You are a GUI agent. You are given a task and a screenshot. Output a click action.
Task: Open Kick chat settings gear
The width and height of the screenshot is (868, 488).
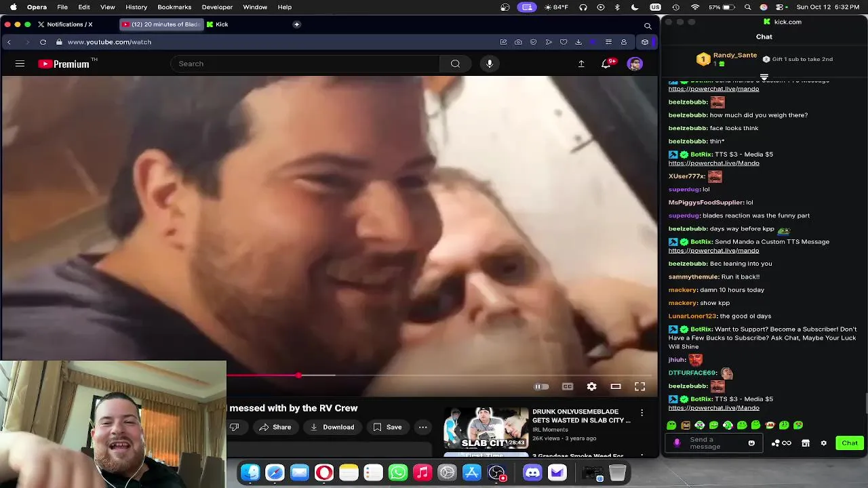tap(823, 443)
